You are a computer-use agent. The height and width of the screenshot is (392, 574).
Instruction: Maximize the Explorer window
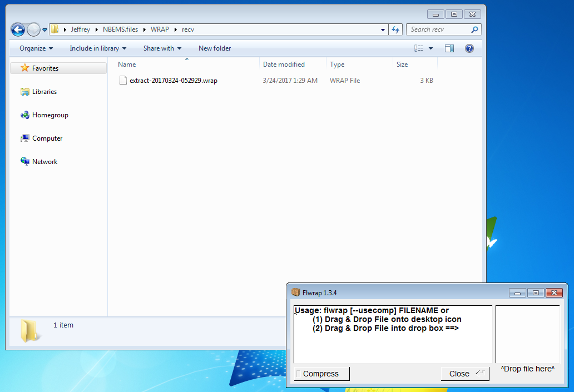pyautogui.click(x=454, y=14)
